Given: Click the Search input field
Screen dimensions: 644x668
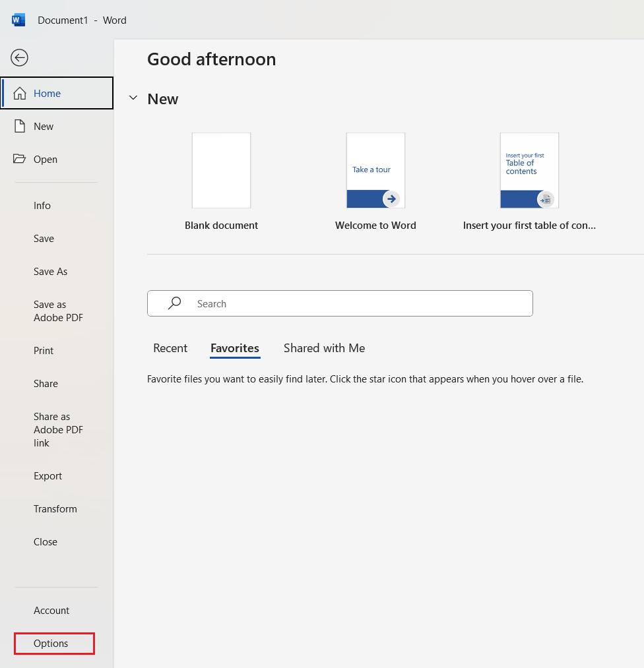Looking at the screenshot, I should coord(340,303).
